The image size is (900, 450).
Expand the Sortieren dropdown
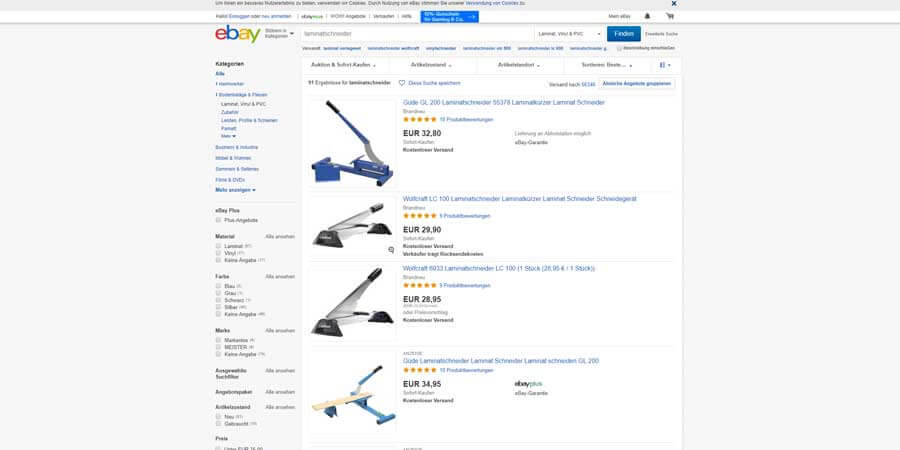[607, 65]
